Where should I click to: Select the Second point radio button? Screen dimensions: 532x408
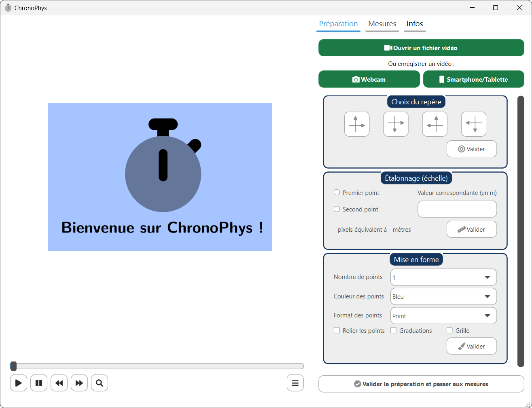pos(337,209)
